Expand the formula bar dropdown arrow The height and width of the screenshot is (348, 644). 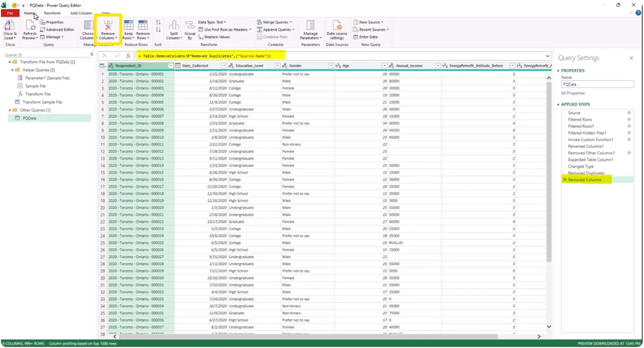click(548, 56)
